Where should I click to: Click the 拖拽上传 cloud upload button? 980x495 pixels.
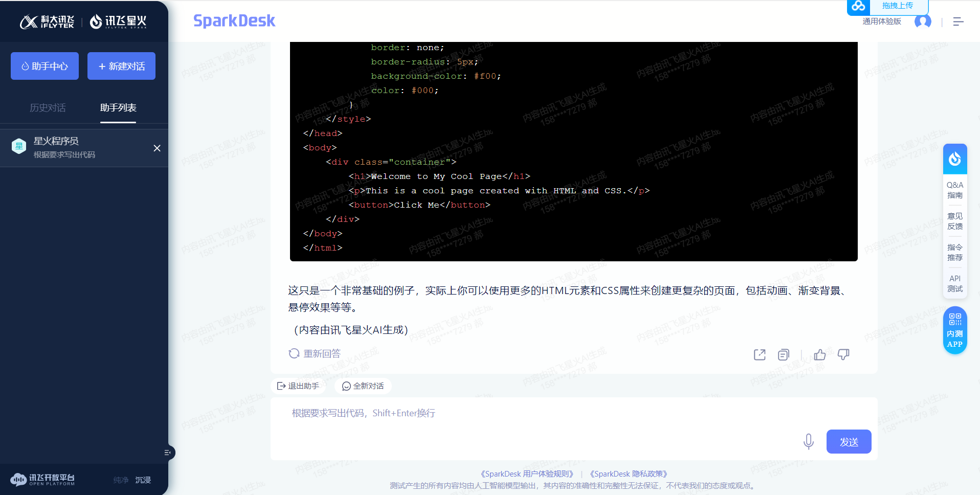tap(887, 6)
